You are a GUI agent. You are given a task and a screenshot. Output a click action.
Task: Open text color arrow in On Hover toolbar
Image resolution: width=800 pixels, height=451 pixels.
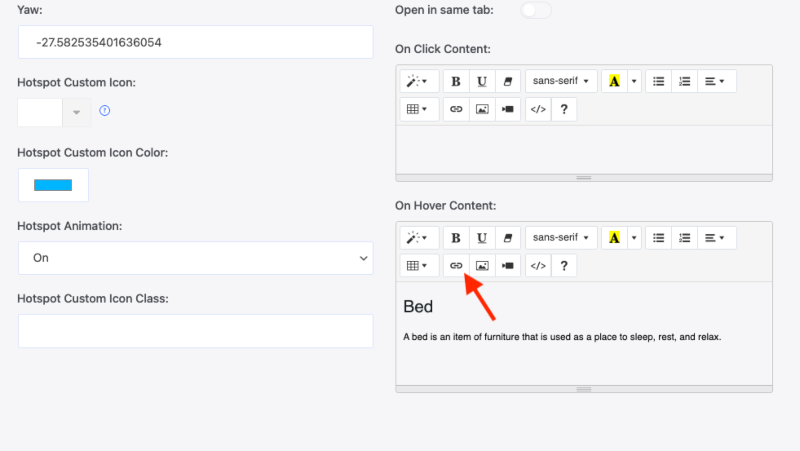(634, 238)
